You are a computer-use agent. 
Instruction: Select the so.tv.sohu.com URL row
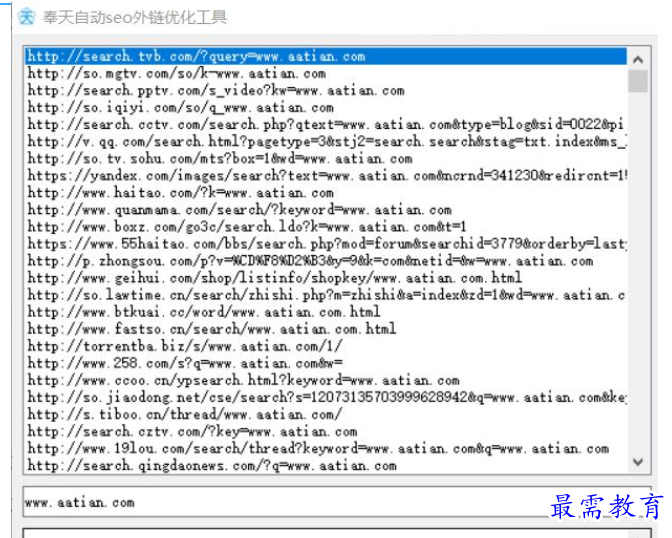(326, 159)
